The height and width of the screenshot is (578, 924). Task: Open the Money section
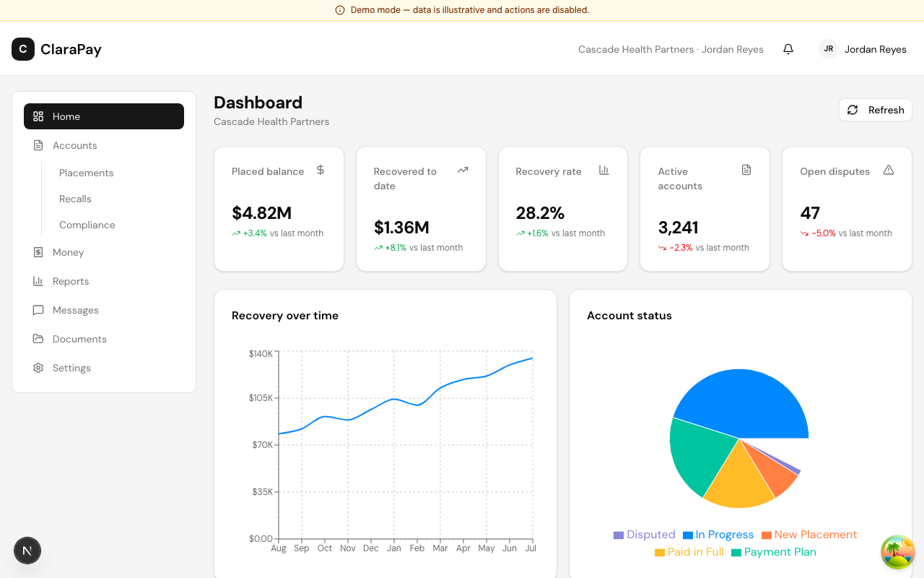coord(104,252)
